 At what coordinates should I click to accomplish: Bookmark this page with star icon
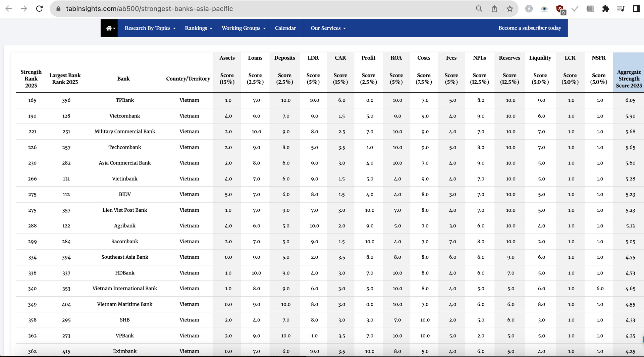pyautogui.click(x=510, y=9)
